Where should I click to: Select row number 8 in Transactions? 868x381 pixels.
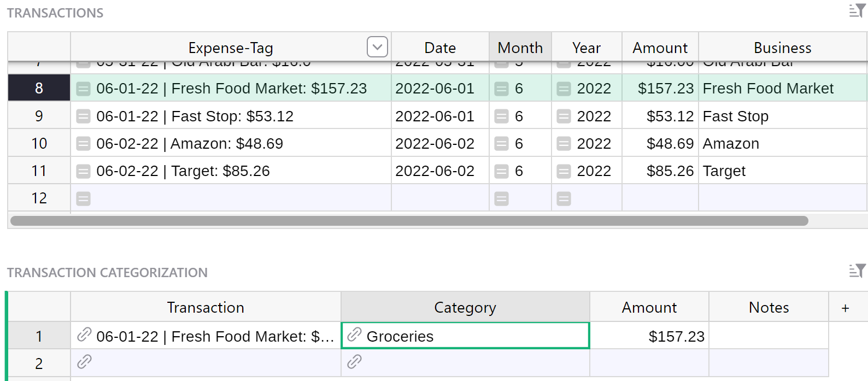[x=39, y=88]
